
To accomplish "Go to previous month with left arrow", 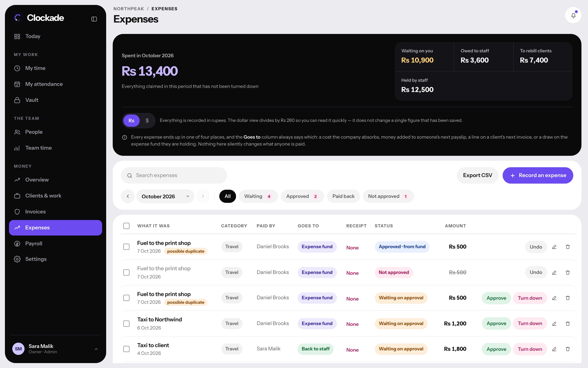I will point(128,196).
